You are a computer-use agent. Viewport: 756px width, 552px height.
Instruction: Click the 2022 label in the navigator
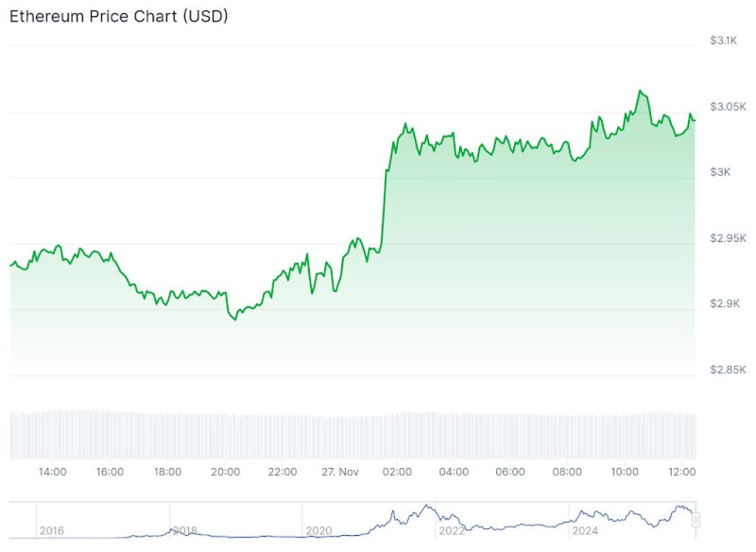point(452,531)
